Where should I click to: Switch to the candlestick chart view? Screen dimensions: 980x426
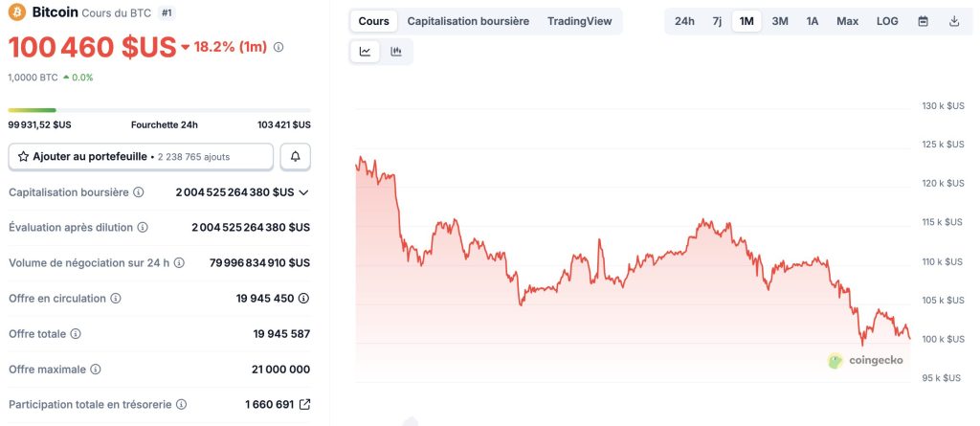point(396,52)
